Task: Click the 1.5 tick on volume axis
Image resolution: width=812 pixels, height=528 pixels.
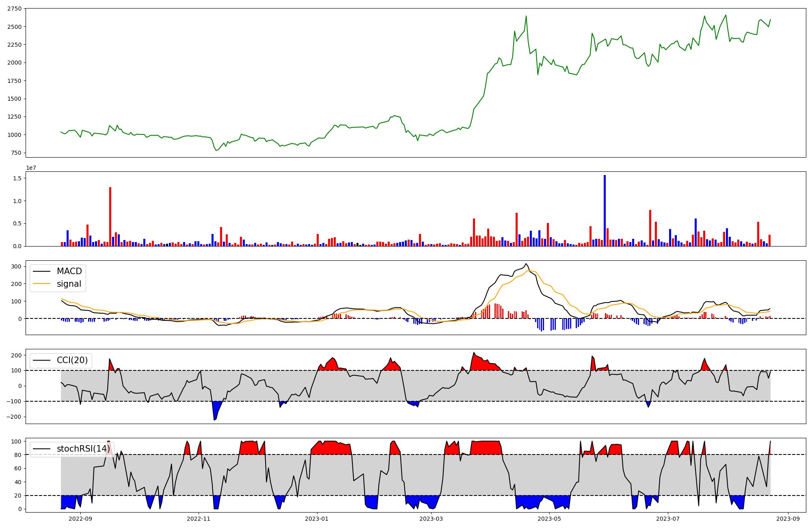Action: 17,178
